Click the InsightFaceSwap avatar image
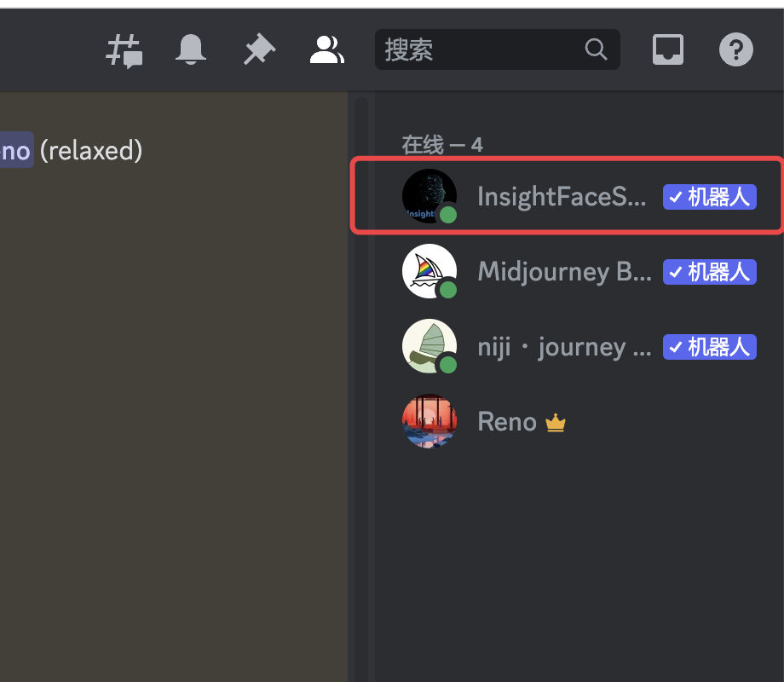This screenshot has height=682, width=784. point(429,196)
